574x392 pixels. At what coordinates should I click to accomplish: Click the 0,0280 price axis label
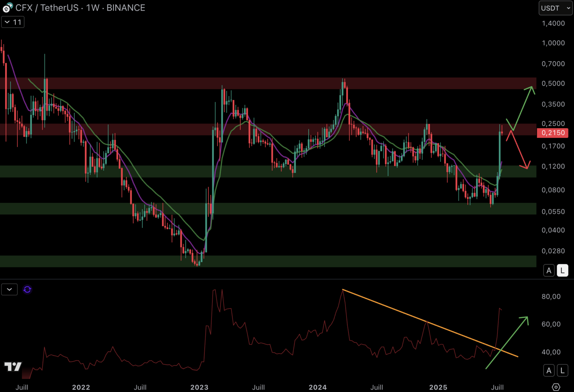click(x=553, y=251)
